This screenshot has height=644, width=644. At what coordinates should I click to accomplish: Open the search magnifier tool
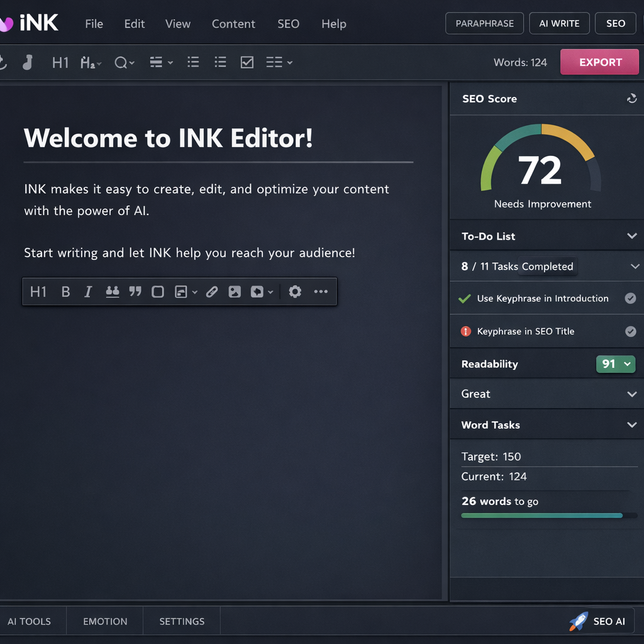coord(120,62)
